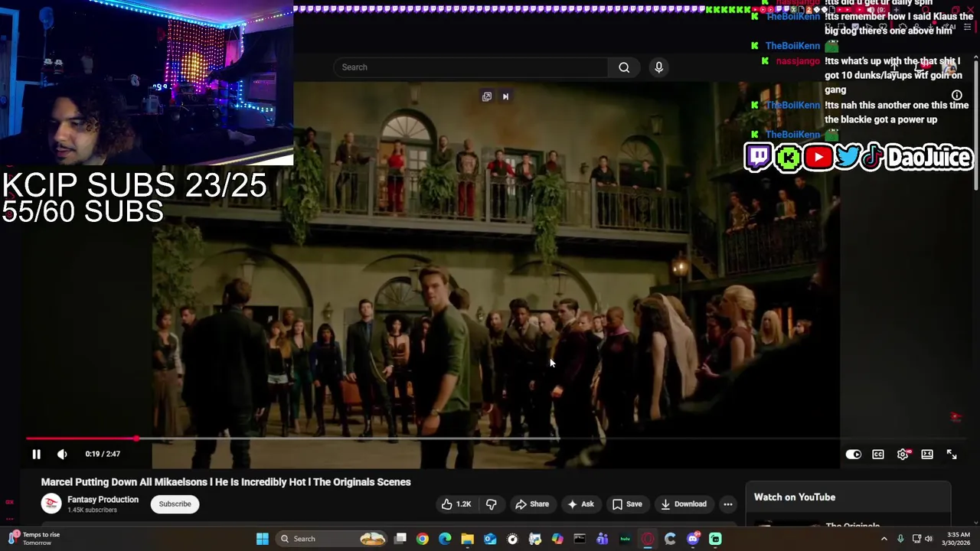This screenshot has width=980, height=551.
Task: Share this video
Action: (x=532, y=504)
